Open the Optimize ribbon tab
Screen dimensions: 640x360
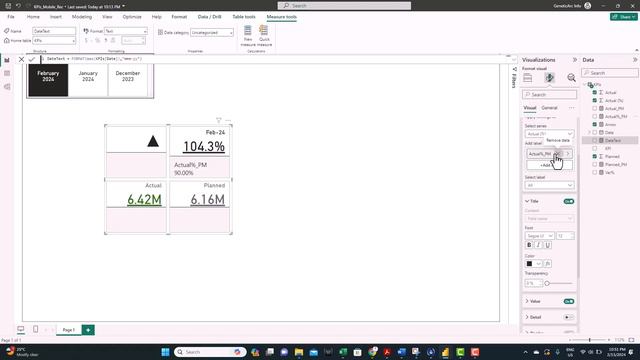(x=132, y=17)
